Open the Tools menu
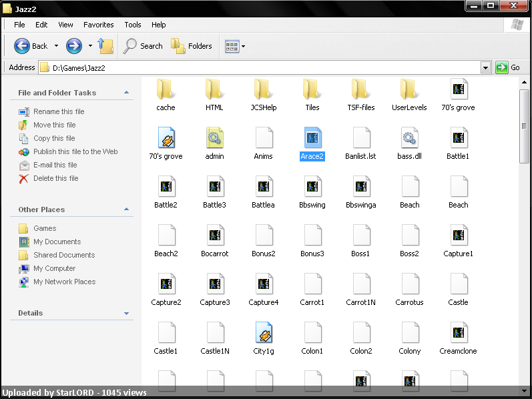This screenshot has width=532, height=399. point(133,25)
